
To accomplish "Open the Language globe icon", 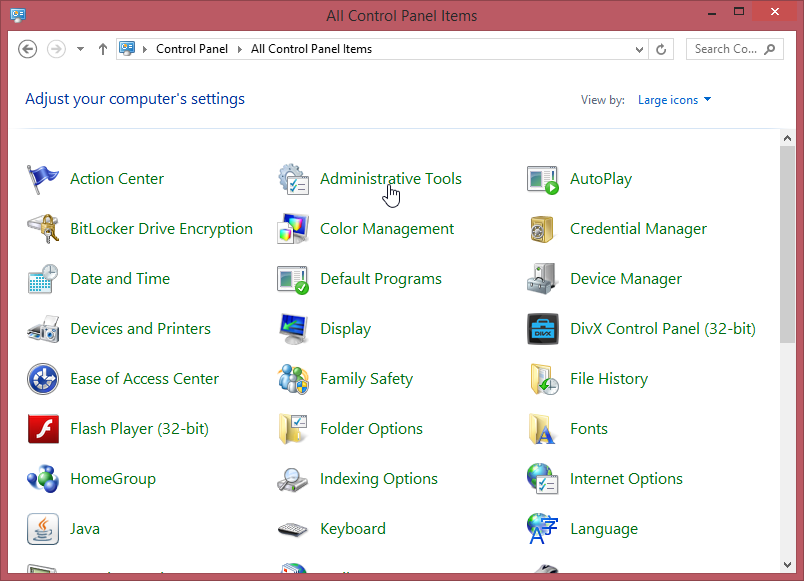I will pos(542,529).
